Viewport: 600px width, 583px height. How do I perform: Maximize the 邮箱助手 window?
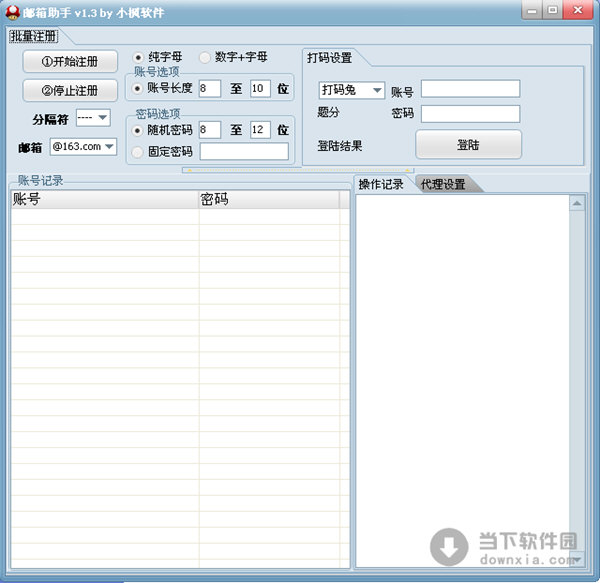point(553,10)
